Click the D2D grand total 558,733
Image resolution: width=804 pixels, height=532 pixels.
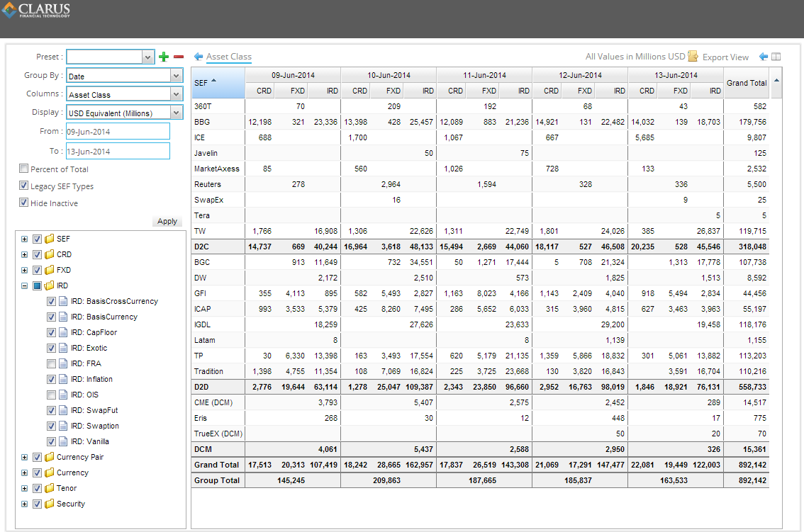(x=752, y=387)
